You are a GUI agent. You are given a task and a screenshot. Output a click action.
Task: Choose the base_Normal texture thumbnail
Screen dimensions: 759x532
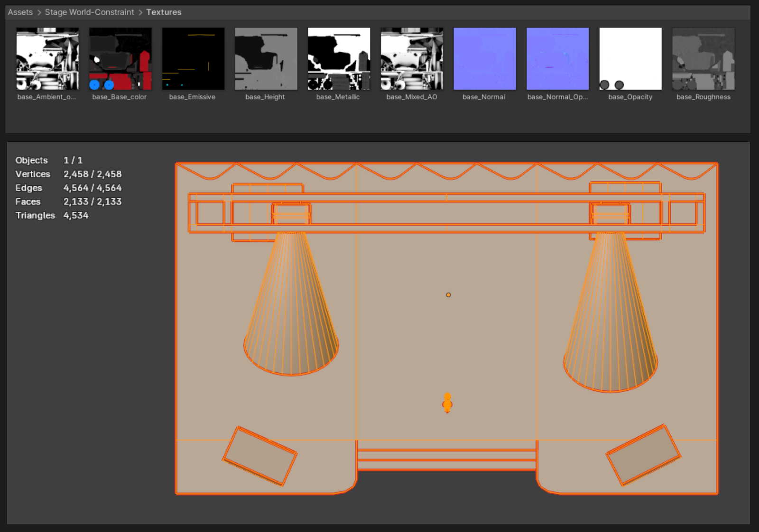[x=484, y=59]
